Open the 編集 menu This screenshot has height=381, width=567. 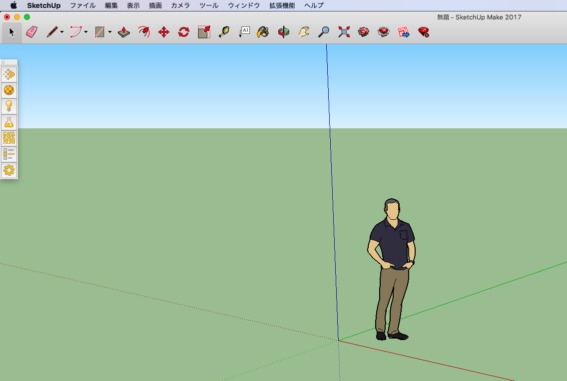[111, 5]
